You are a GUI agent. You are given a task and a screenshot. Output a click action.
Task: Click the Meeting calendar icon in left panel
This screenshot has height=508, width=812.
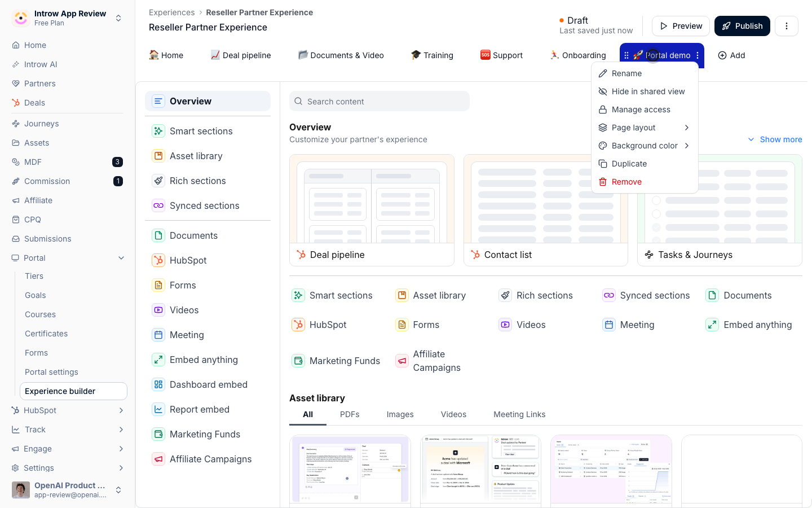point(158,335)
